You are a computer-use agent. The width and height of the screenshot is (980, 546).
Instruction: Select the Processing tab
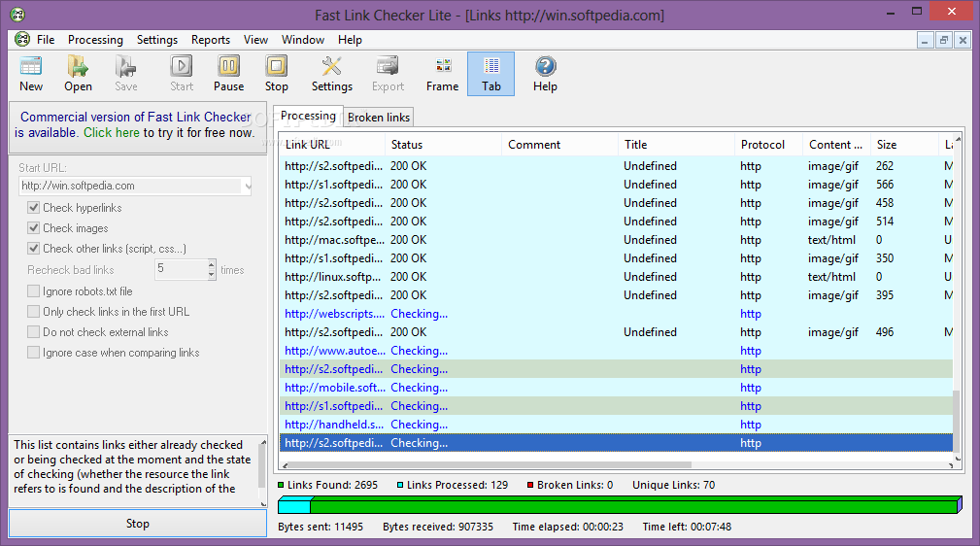[x=308, y=116]
